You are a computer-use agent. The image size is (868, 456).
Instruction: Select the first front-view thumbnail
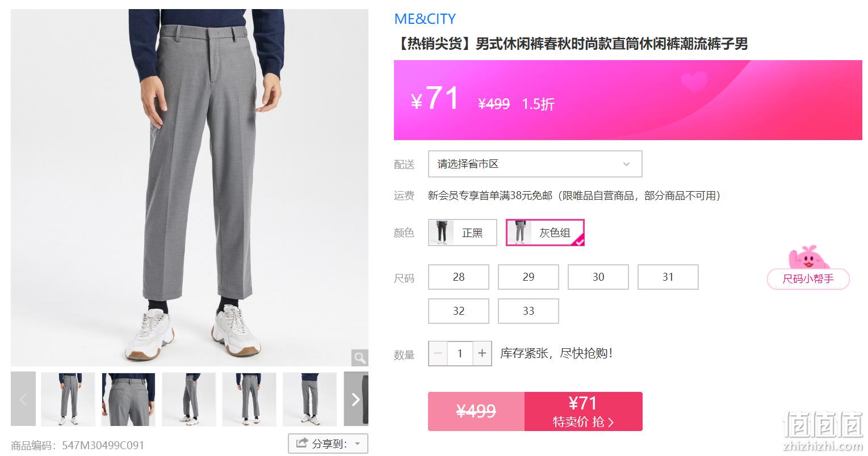click(68, 399)
